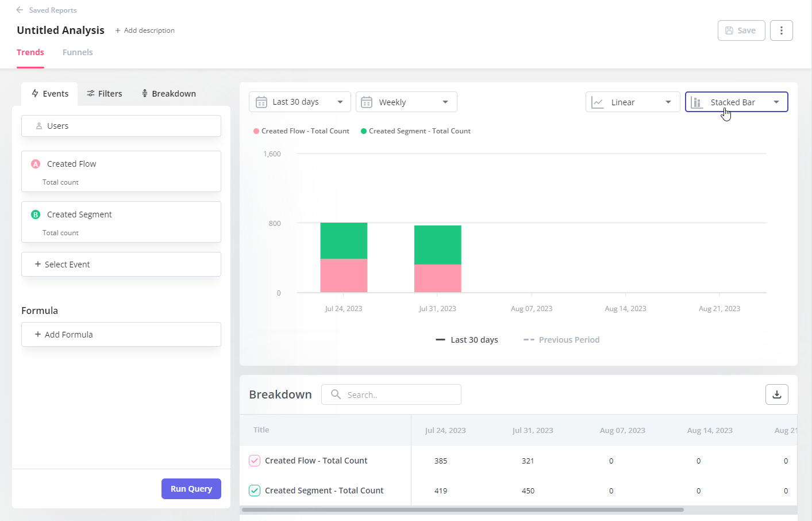The image size is (812, 521).
Task: Click the user icon in Users field
Action: coord(39,126)
